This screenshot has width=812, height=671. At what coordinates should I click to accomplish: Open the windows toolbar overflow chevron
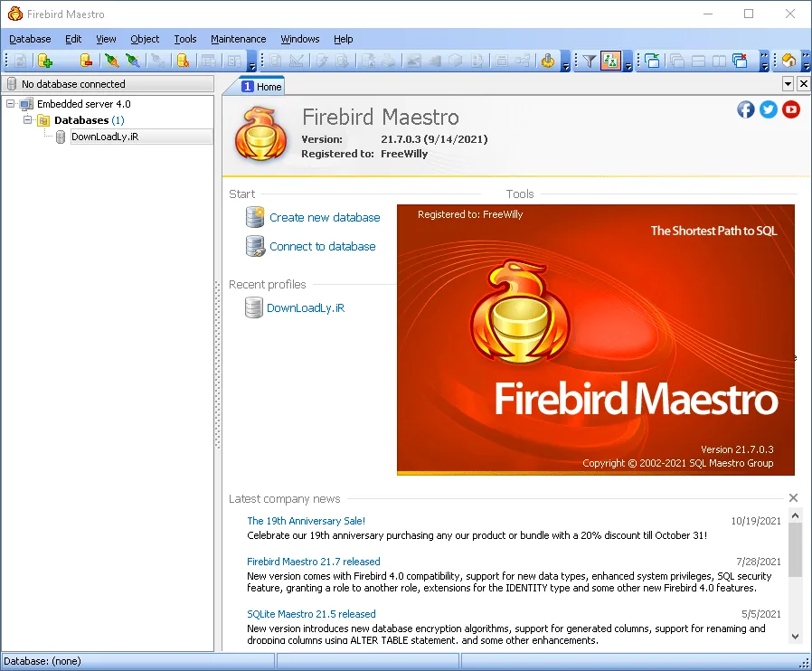[764, 61]
